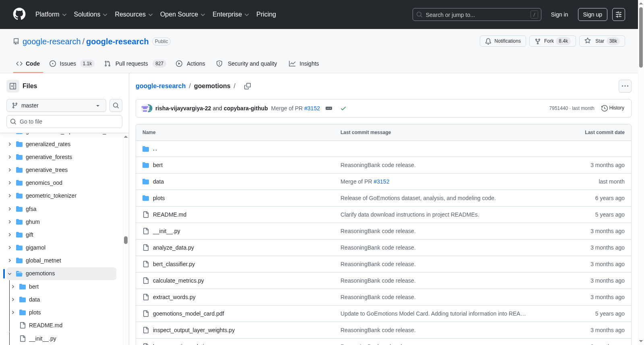644x345 pixels.
Task: Expand the gfsa folder in tree
Action: tap(10, 209)
